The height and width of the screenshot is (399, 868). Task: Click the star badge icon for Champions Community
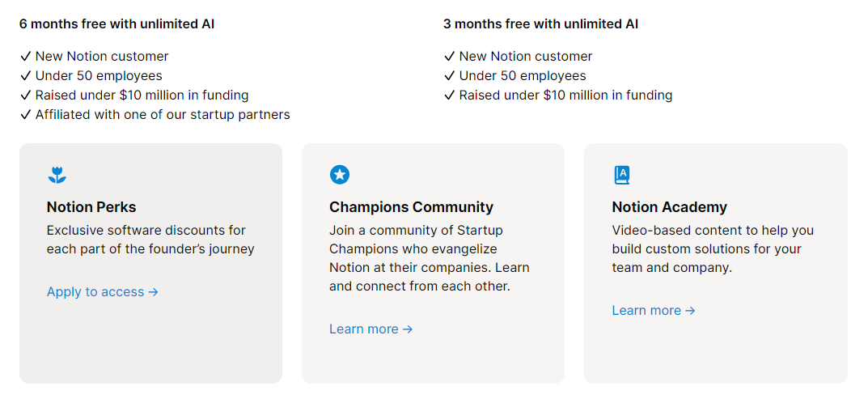(339, 175)
